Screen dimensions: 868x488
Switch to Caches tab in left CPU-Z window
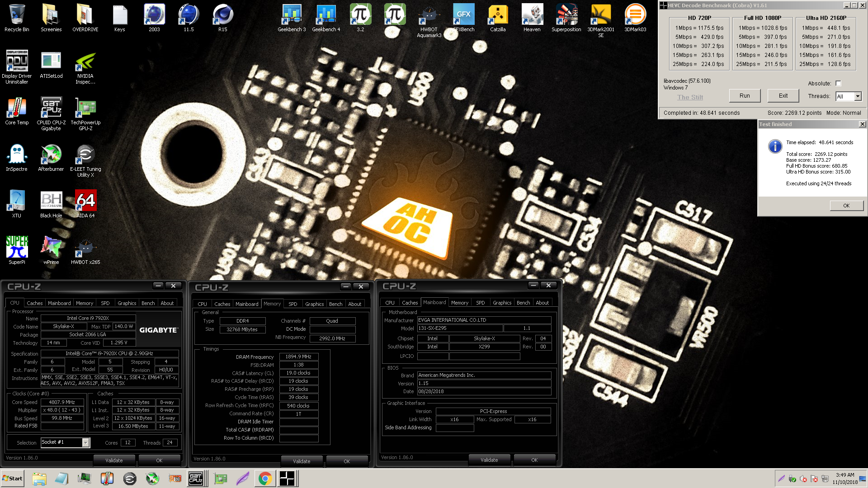(34, 303)
